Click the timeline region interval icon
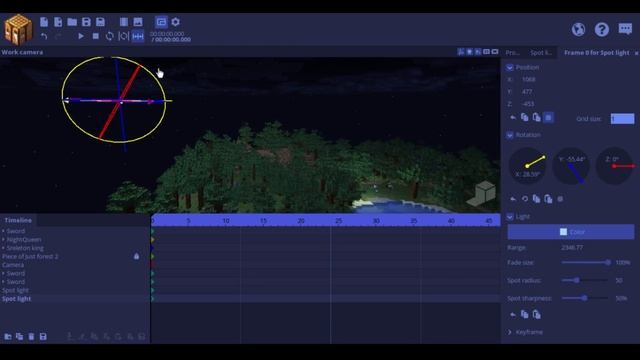640x360 pixels. point(123,36)
